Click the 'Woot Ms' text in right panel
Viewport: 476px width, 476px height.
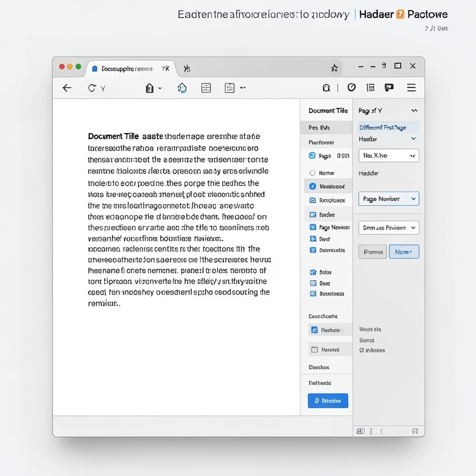(x=370, y=330)
